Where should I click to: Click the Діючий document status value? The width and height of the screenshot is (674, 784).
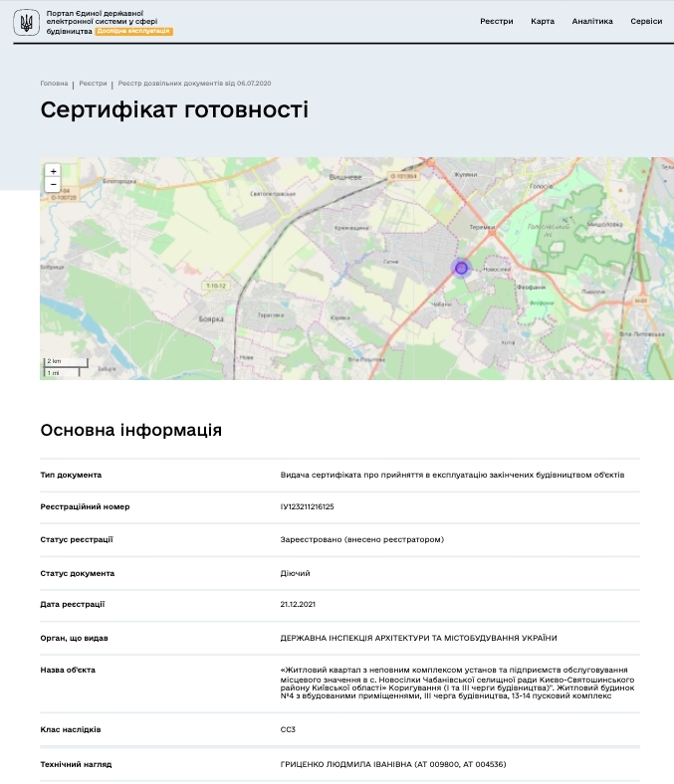pyautogui.click(x=295, y=573)
